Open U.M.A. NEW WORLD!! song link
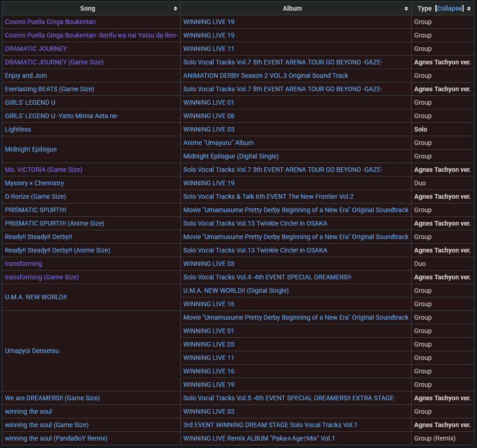477x448 pixels. (36, 297)
